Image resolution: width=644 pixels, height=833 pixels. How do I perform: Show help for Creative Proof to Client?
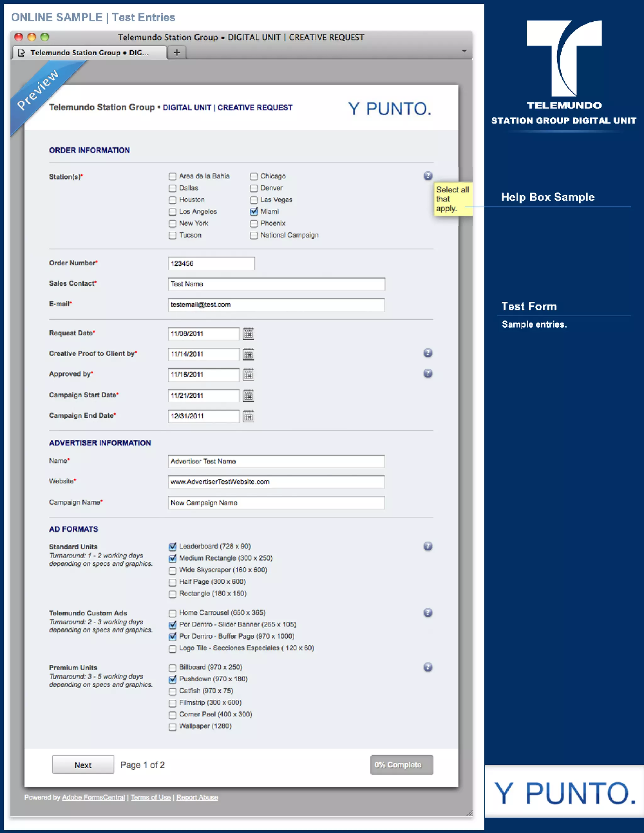click(x=428, y=353)
